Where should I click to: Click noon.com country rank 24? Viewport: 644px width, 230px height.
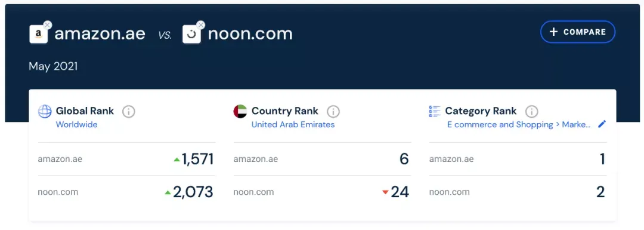[x=400, y=192]
